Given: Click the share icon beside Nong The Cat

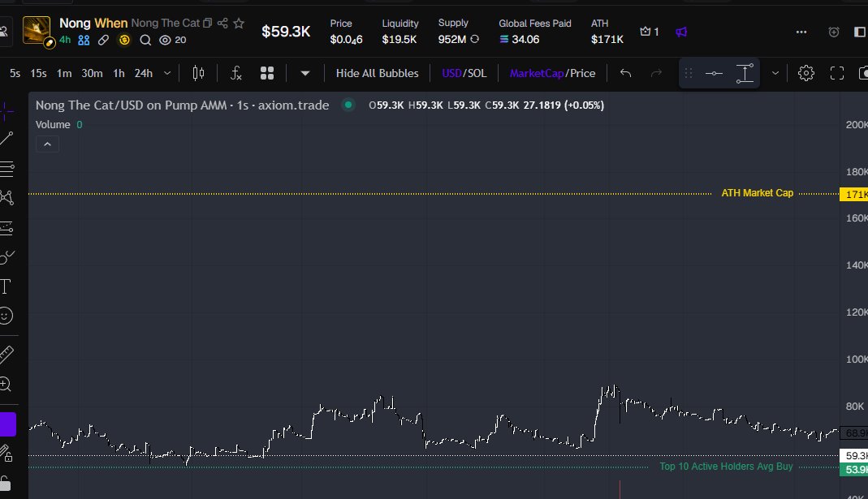Looking at the screenshot, I should 222,24.
